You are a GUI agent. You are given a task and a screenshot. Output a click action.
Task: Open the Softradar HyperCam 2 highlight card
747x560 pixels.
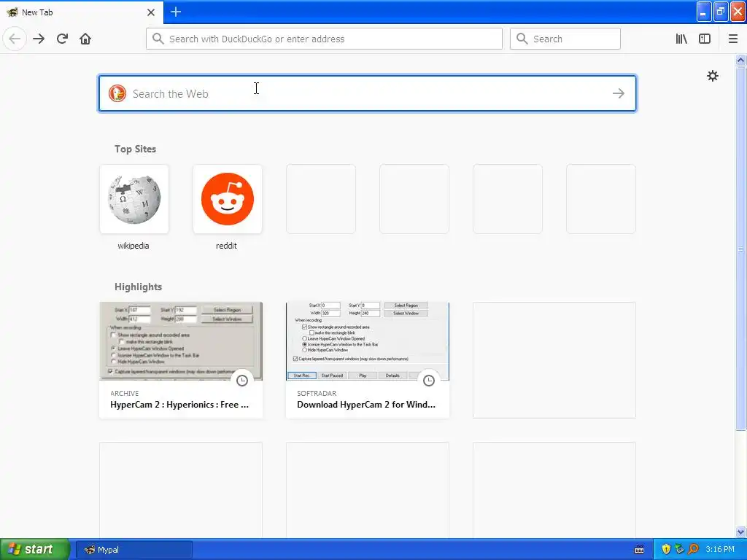(x=368, y=360)
